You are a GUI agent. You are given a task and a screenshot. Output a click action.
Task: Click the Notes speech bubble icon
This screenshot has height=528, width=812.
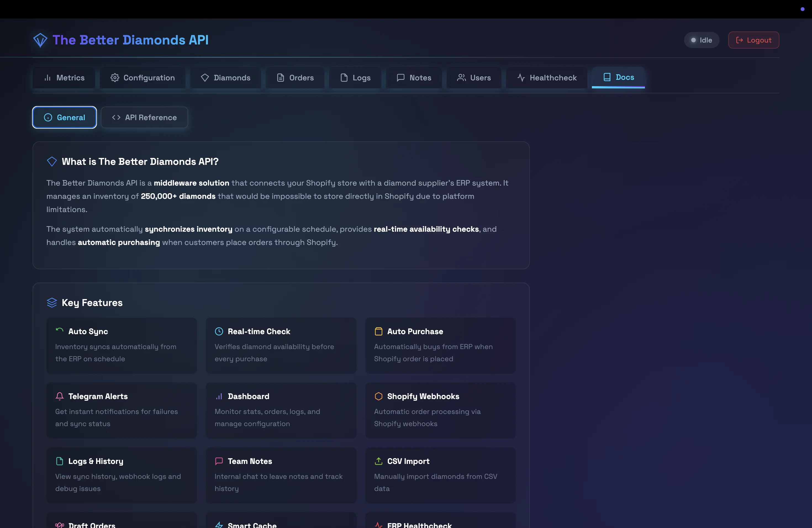click(x=400, y=78)
